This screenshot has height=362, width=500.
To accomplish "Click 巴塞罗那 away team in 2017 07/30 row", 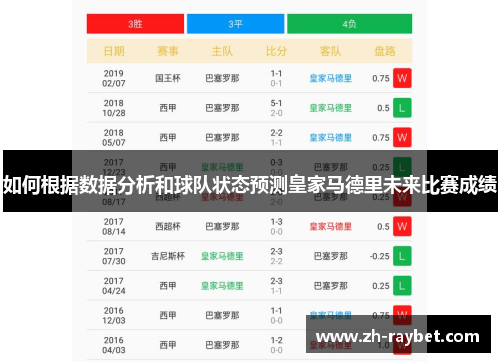I will click(x=331, y=256).
